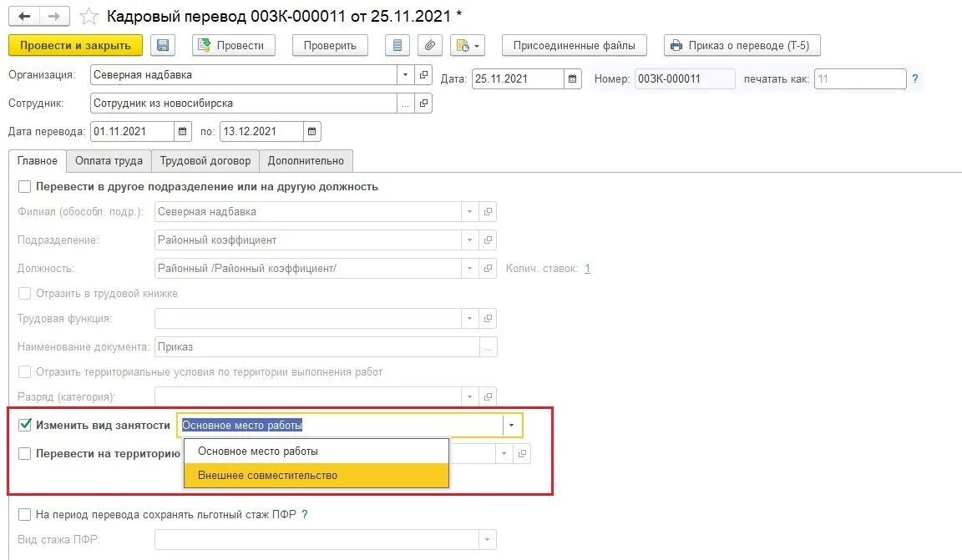
Task: Add document to favorites with star icon
Action: pyautogui.click(x=89, y=16)
